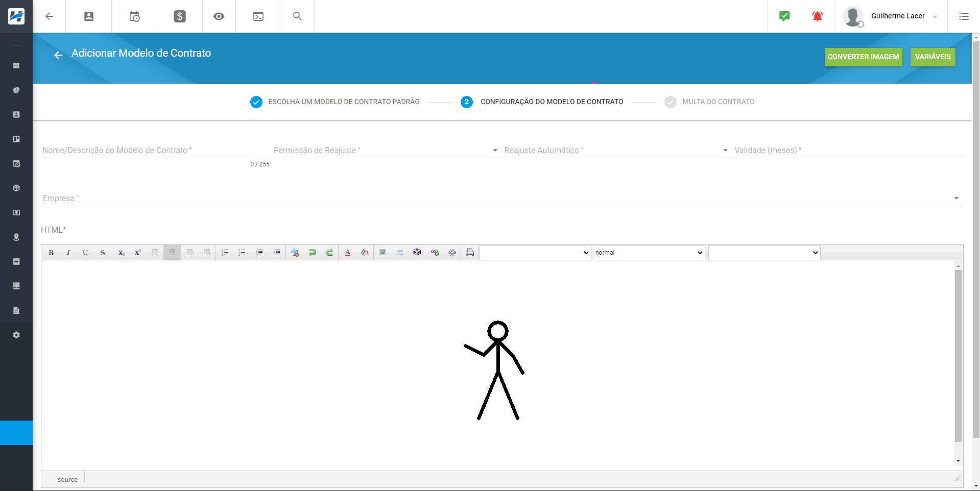Increase indent of text
The width and height of the screenshot is (980, 491).
pos(277,253)
